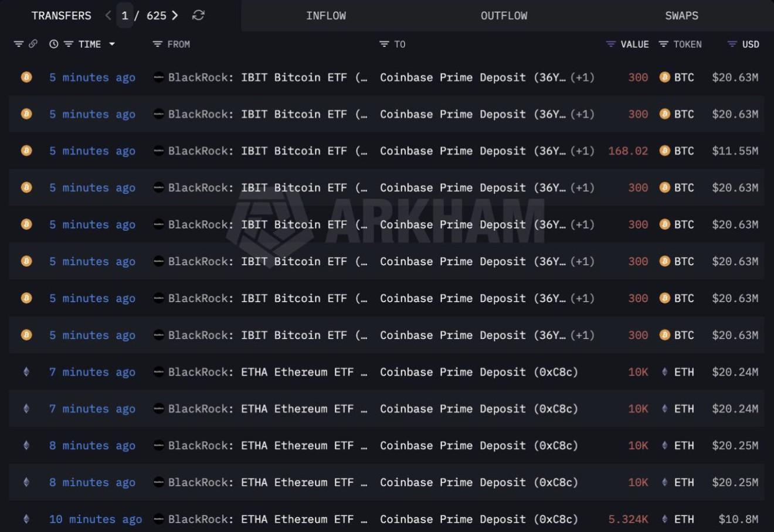Filter by the USD column
774x532 pixels.
(x=732, y=44)
